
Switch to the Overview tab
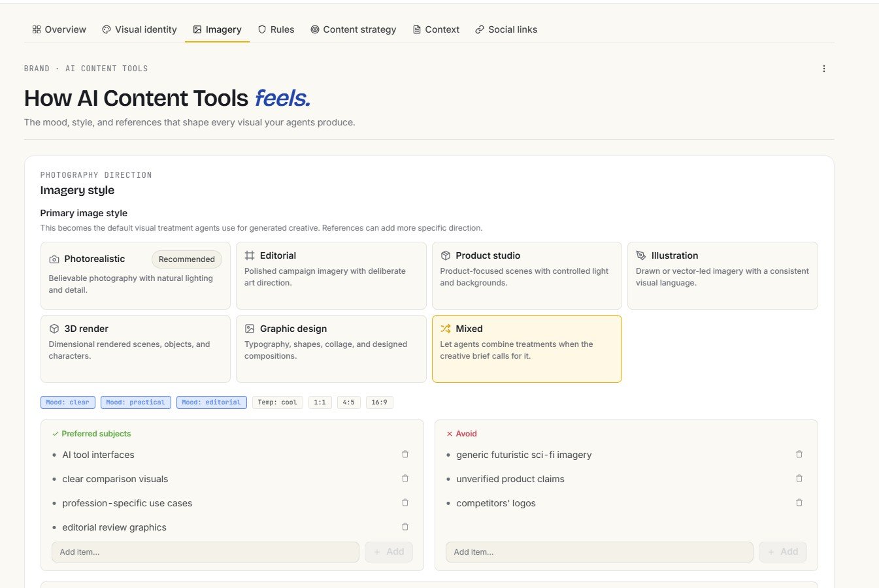pos(59,29)
